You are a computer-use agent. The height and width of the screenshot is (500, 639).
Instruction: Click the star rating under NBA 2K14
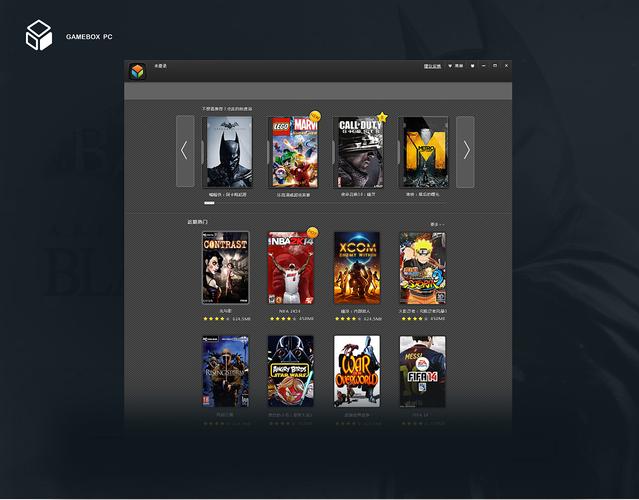pos(283,319)
